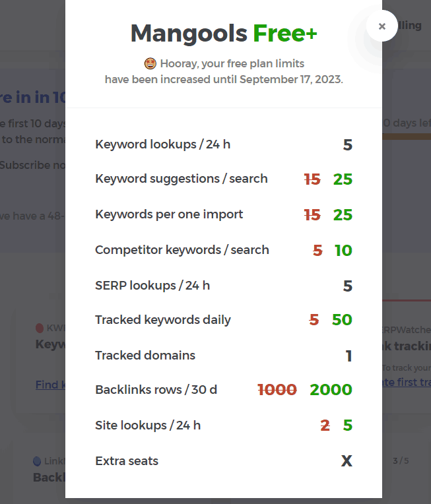Image resolution: width=431 pixels, height=504 pixels.
Task: Open the create first tracking link
Action: tap(407, 382)
